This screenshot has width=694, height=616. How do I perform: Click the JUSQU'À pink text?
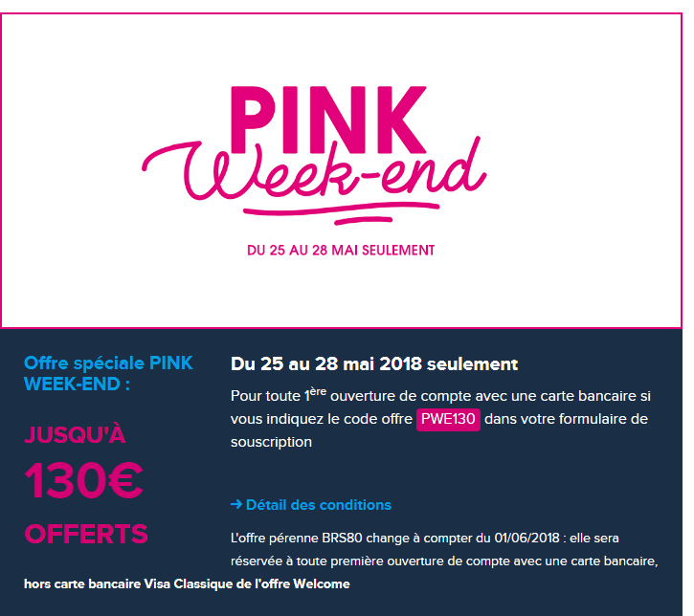click(x=75, y=435)
